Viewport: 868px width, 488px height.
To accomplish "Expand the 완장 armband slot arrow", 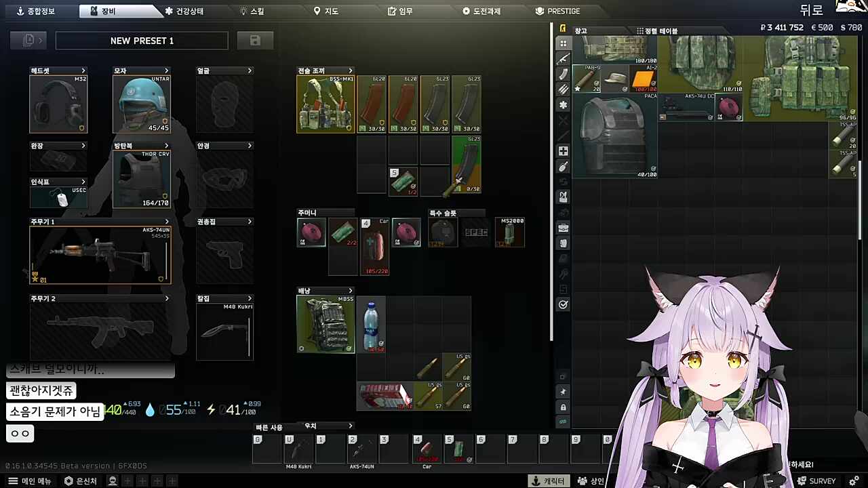I will (x=83, y=146).
